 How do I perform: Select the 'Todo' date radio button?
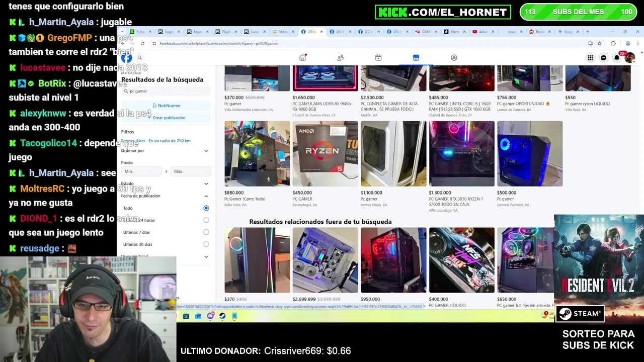coord(206,208)
